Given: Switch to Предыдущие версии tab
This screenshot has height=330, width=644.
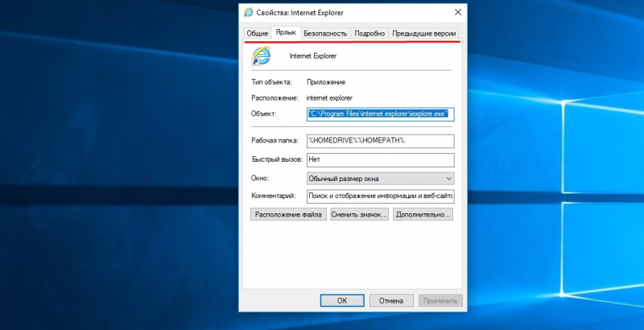Looking at the screenshot, I should (424, 34).
